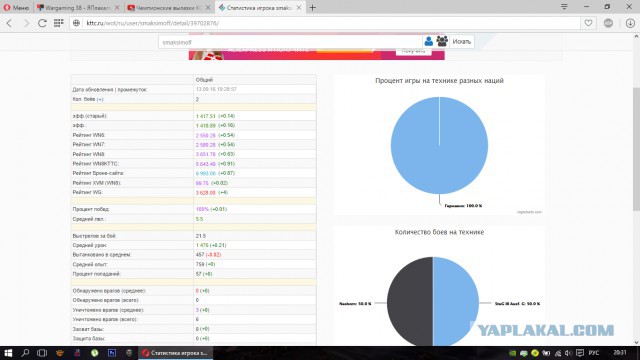Click the Рейтинг WN8 value
The height and width of the screenshot is (360, 640).
pos(205,154)
